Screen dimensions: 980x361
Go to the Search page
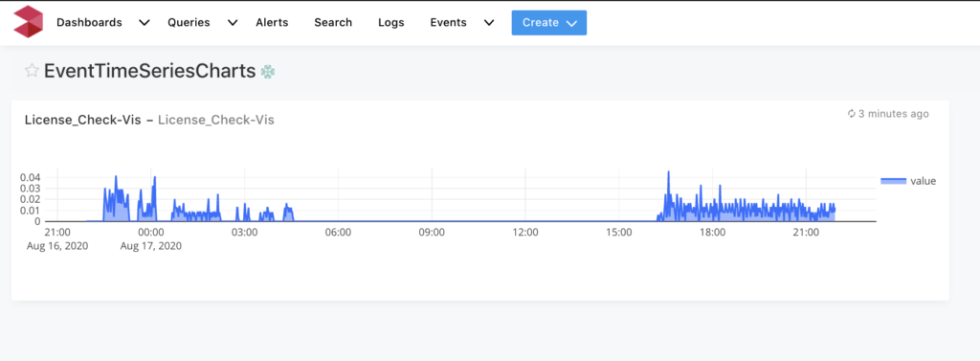pos(333,23)
